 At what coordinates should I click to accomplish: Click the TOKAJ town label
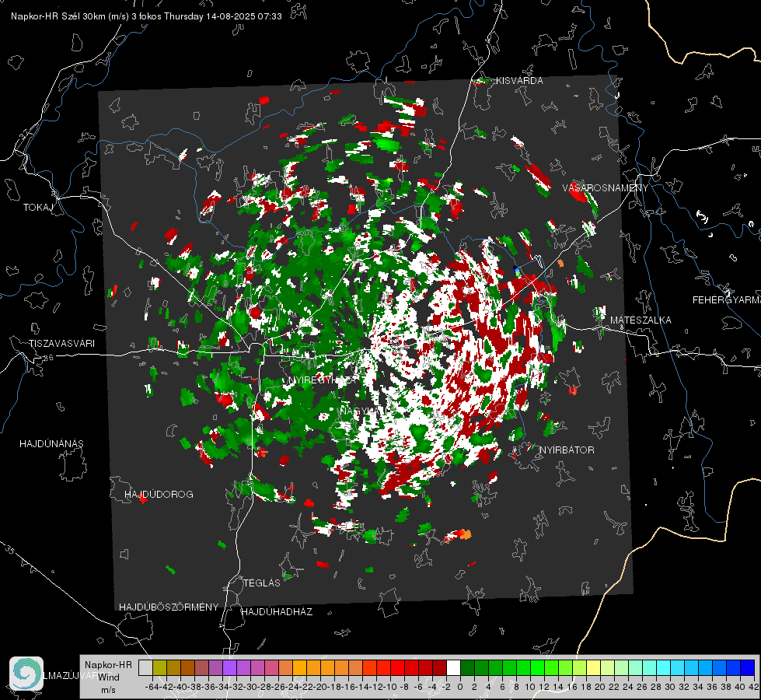[x=38, y=208]
